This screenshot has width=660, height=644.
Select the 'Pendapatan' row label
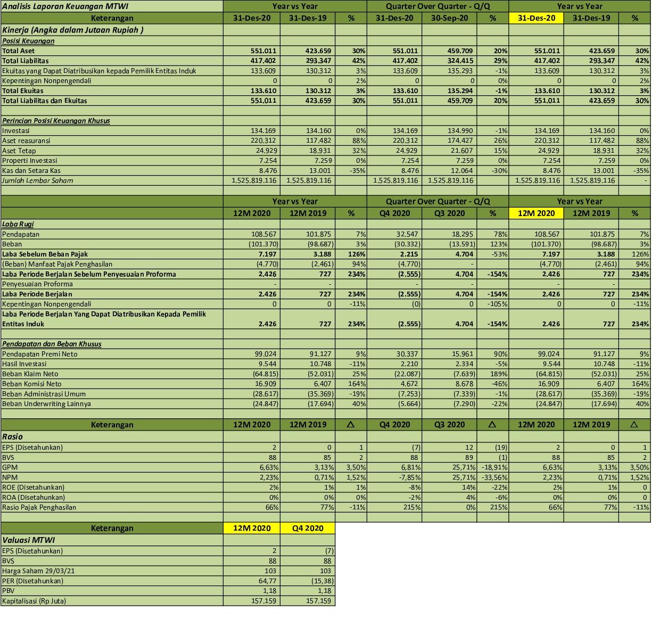(21, 234)
